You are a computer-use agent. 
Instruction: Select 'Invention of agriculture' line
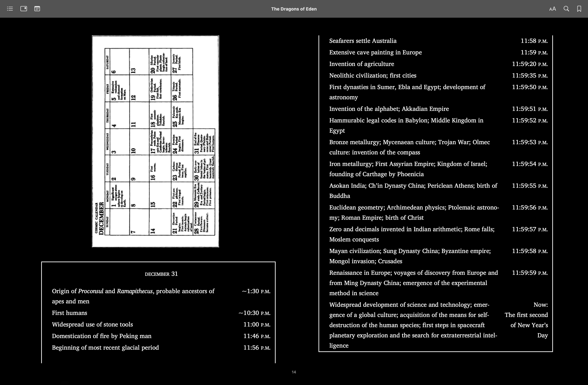(x=361, y=64)
